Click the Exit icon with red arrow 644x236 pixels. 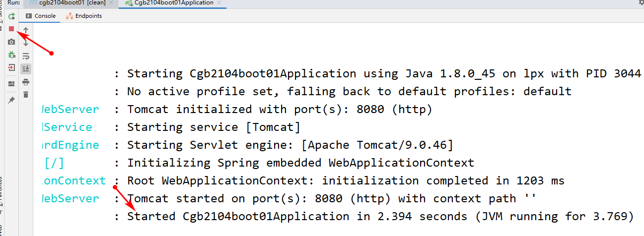11,67
